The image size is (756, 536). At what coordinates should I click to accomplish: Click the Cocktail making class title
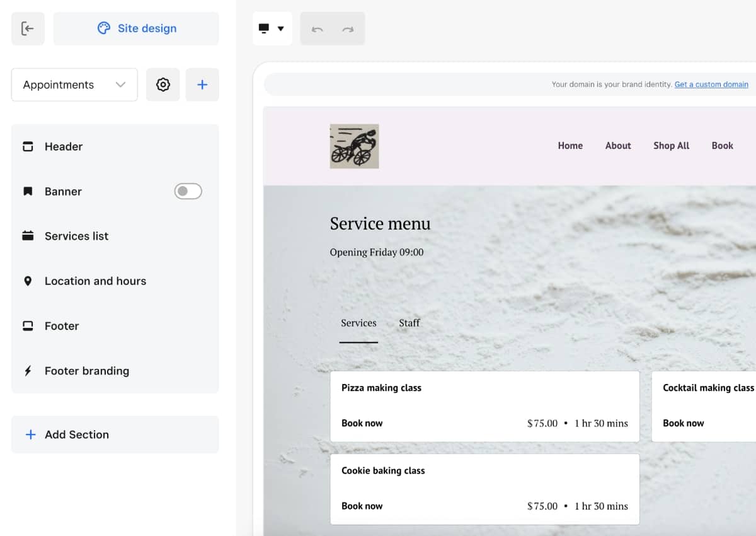708,388
